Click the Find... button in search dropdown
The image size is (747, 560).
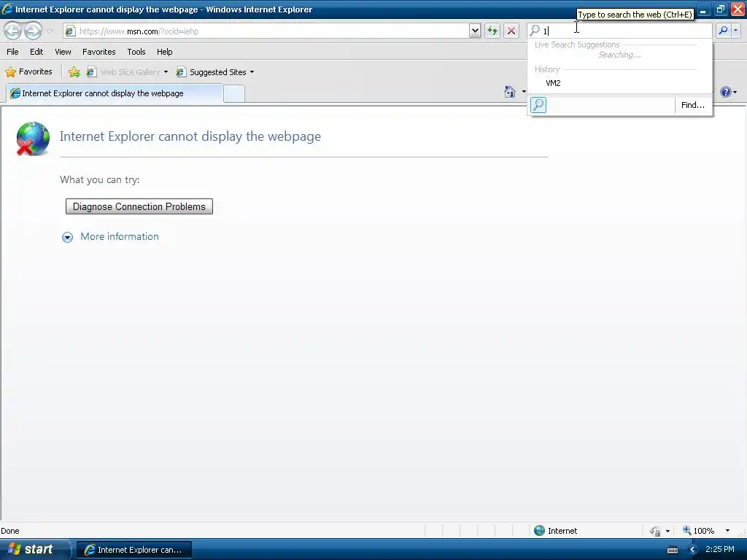693,105
